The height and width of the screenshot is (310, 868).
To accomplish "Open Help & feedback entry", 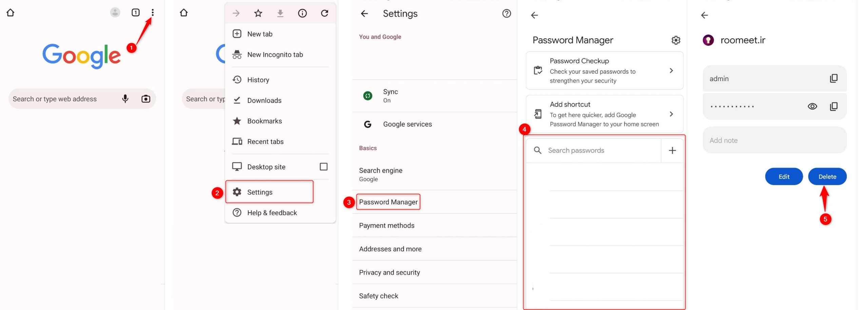I will (x=280, y=213).
